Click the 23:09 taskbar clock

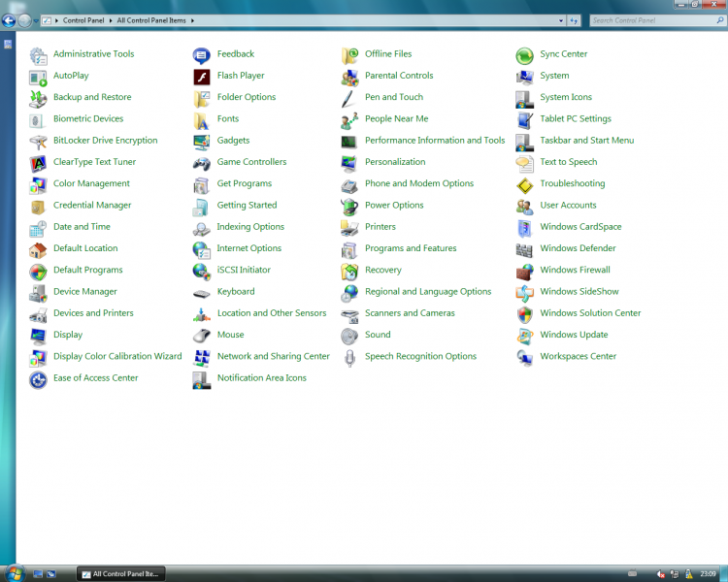point(708,574)
